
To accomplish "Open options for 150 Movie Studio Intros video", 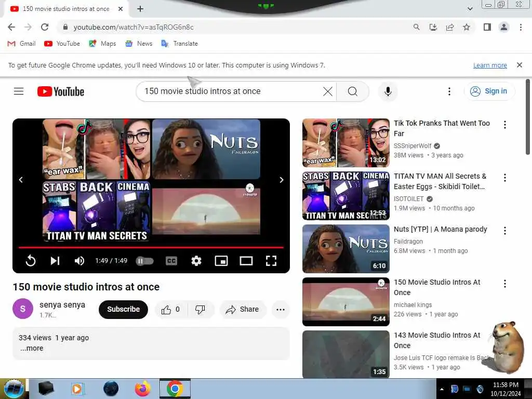I will click(505, 283).
